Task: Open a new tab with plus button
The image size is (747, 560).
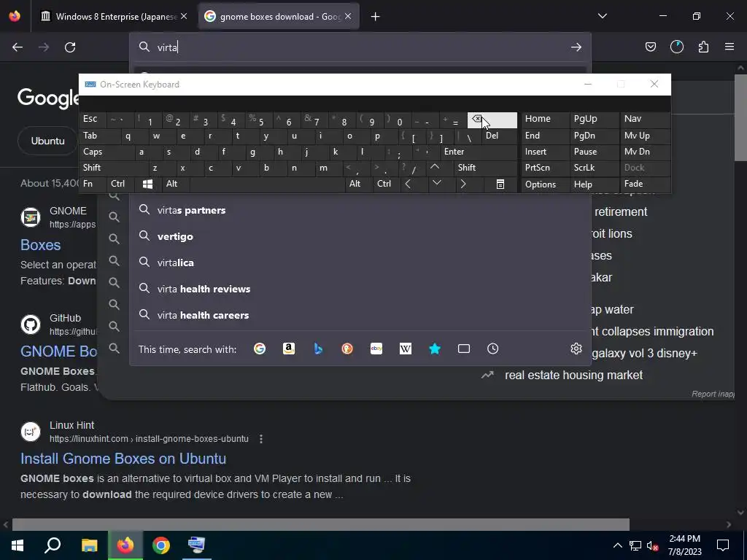Action: point(376,17)
